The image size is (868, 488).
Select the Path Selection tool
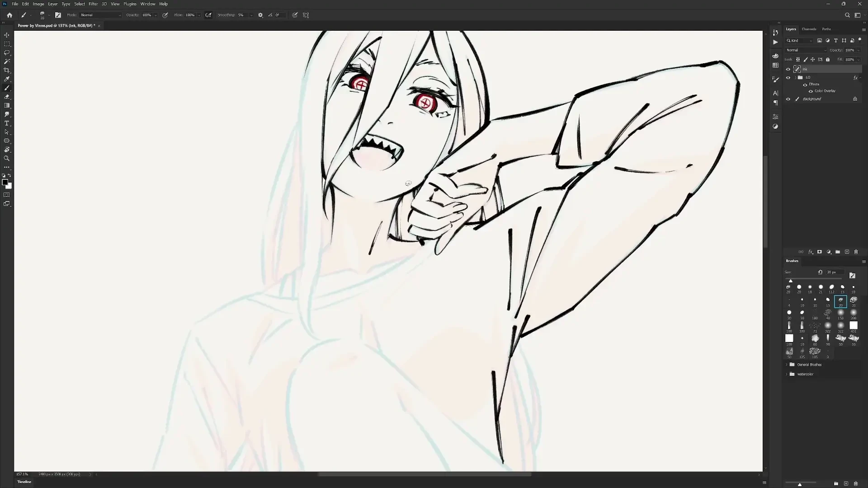click(x=7, y=132)
